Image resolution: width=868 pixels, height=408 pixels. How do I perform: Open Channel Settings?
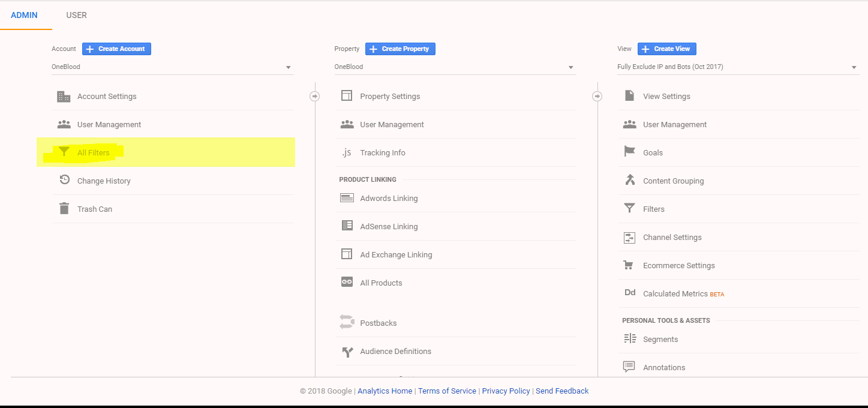click(672, 238)
